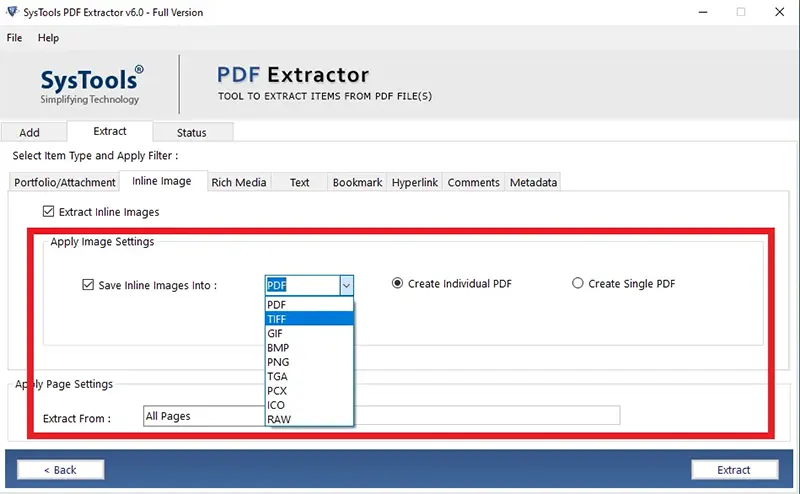Choose TGA from the format list
The image size is (800, 494).
coord(309,376)
